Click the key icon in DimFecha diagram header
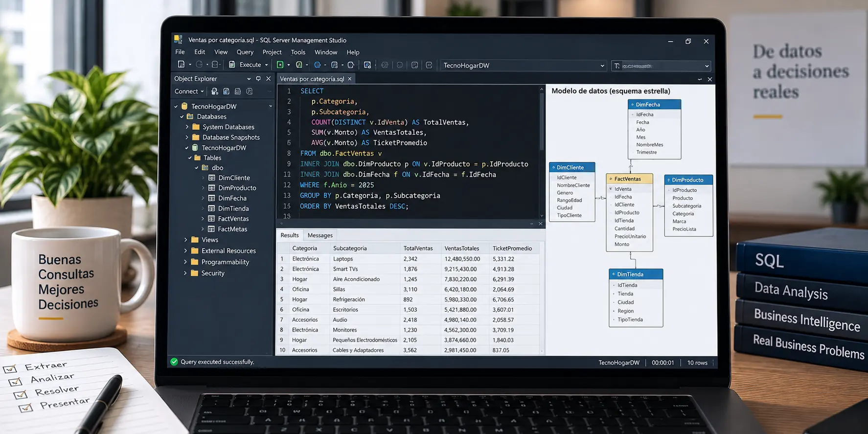This screenshot has width=868, height=434. pos(632,105)
